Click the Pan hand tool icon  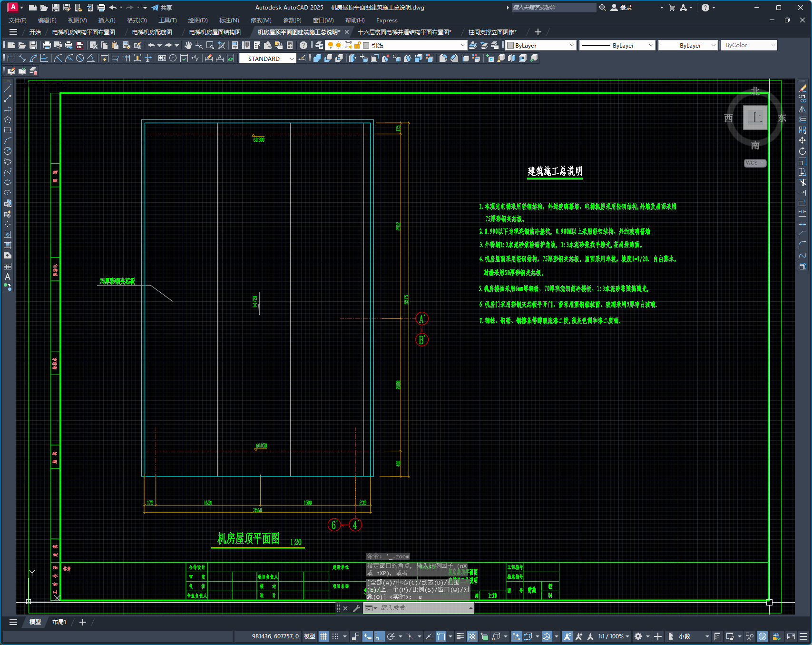tap(188, 45)
